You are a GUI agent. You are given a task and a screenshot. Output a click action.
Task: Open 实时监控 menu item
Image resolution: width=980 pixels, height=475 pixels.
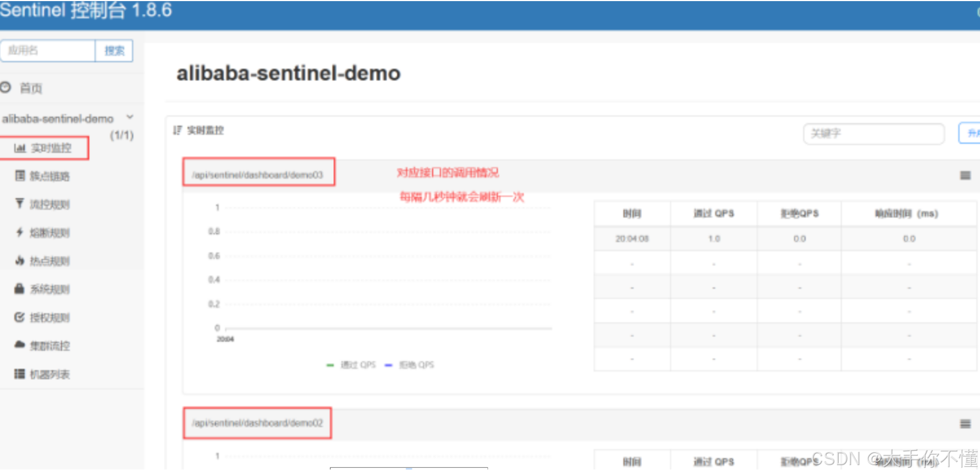[x=51, y=148]
